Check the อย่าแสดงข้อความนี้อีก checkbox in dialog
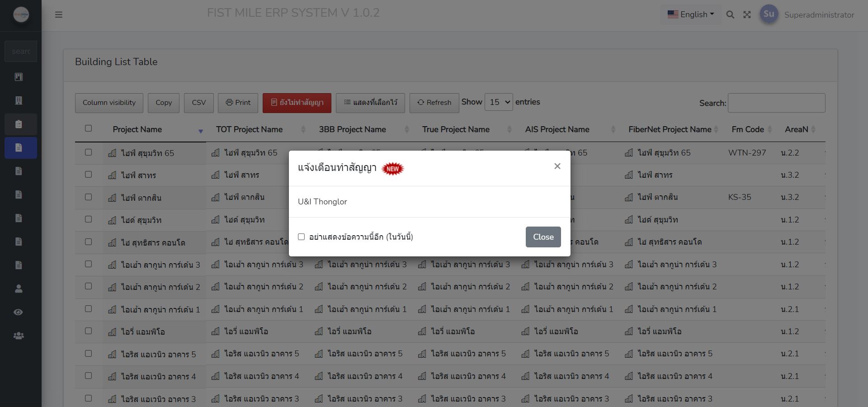Screen dimensions: 868x407 301,237
